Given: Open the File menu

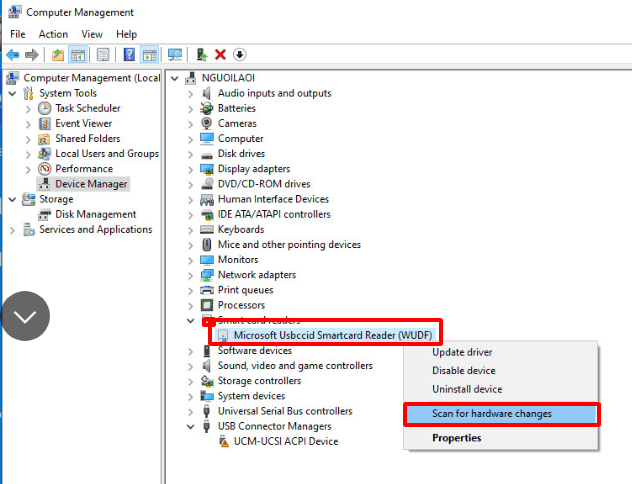Looking at the screenshot, I should [x=18, y=34].
